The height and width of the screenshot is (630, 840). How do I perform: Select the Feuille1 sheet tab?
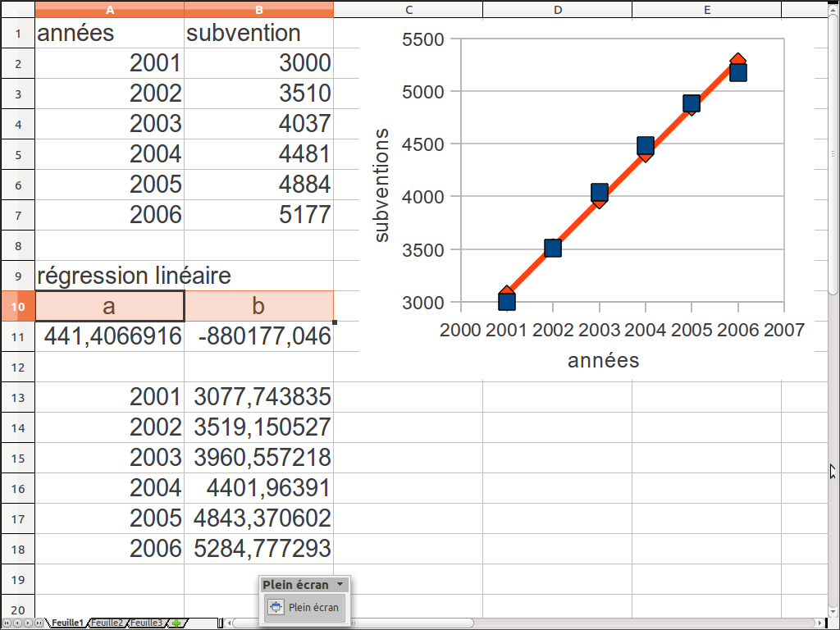(x=67, y=623)
